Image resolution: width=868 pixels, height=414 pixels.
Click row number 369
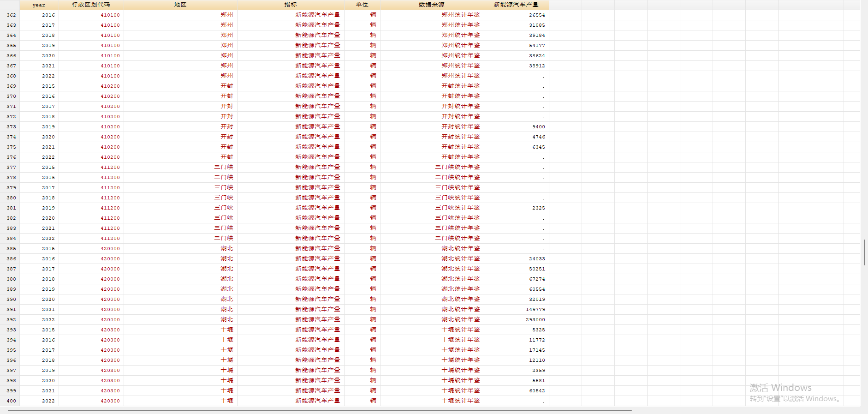tap(11, 86)
